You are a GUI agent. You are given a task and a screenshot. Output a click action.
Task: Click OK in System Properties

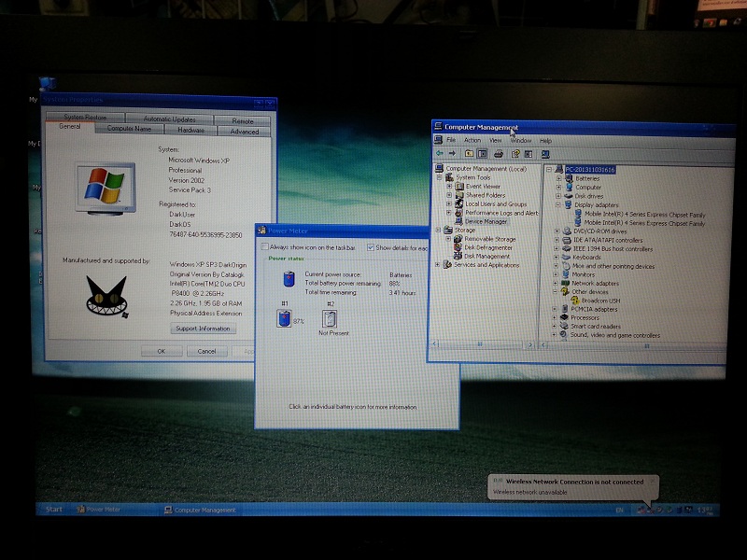pos(162,351)
